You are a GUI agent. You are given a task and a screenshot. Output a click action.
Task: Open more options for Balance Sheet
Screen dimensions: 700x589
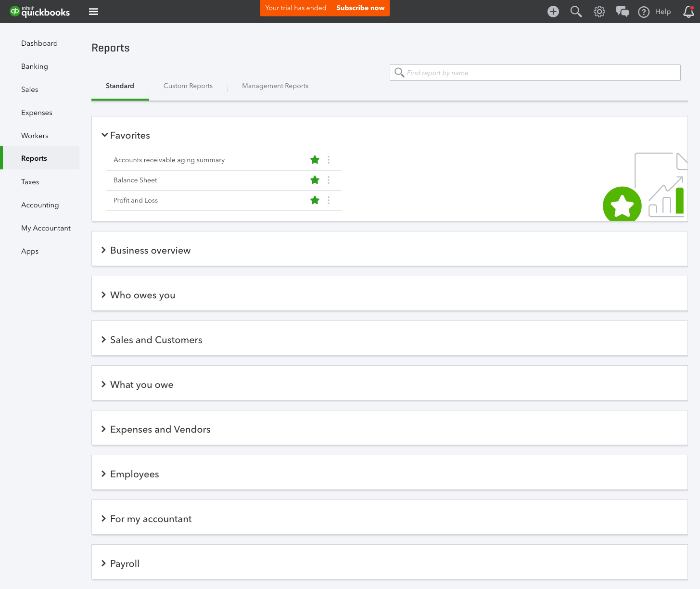[x=329, y=180]
